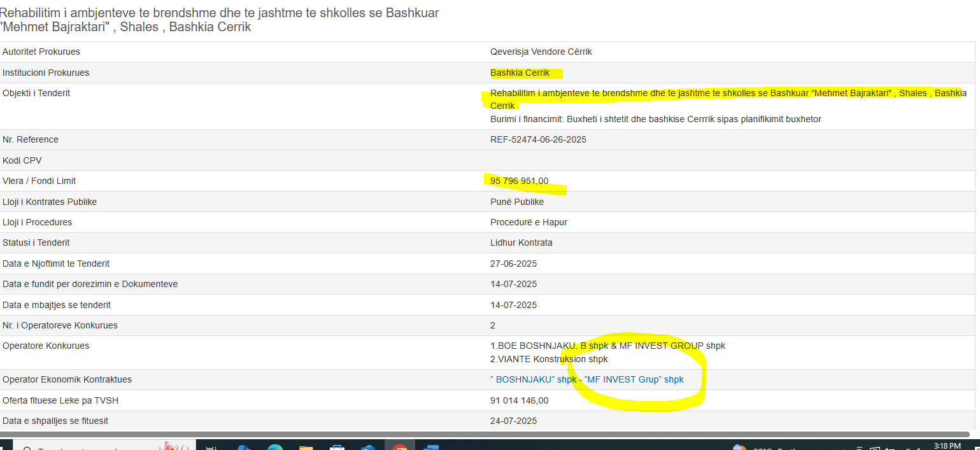Click the Lidhur Kontrata status value
Viewport: 980px width, 450px height.
(x=521, y=243)
